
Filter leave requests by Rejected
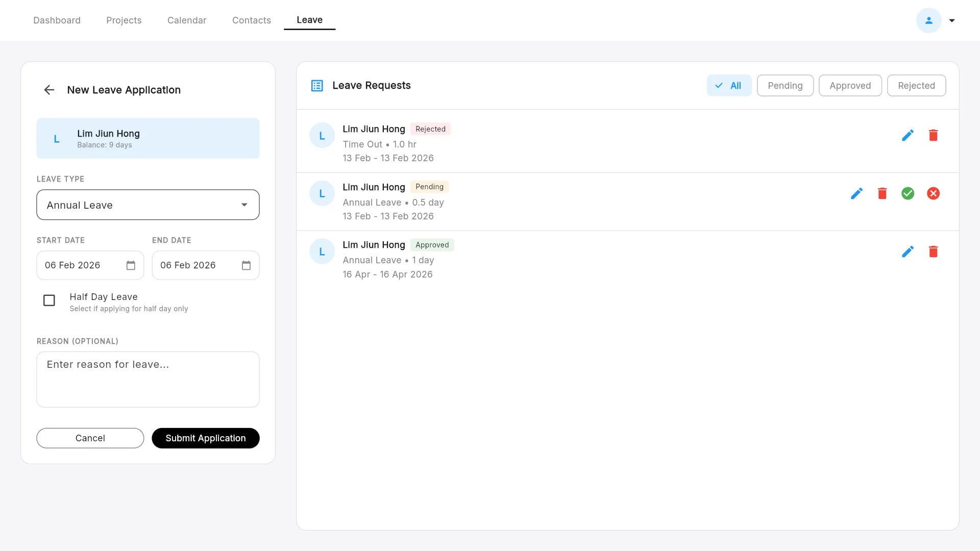916,86
